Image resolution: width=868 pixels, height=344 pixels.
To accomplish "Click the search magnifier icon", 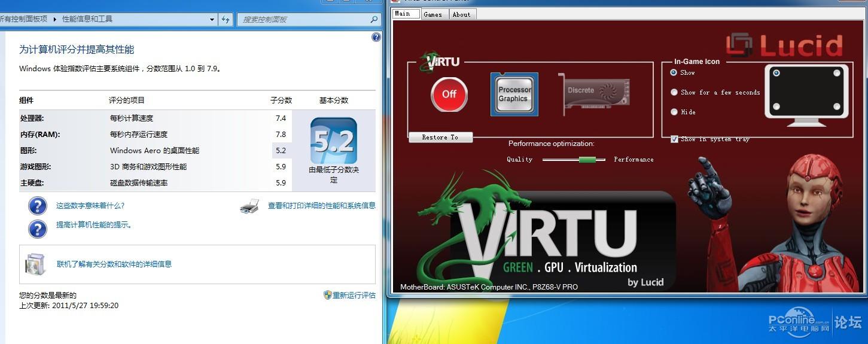I will pyautogui.click(x=374, y=19).
